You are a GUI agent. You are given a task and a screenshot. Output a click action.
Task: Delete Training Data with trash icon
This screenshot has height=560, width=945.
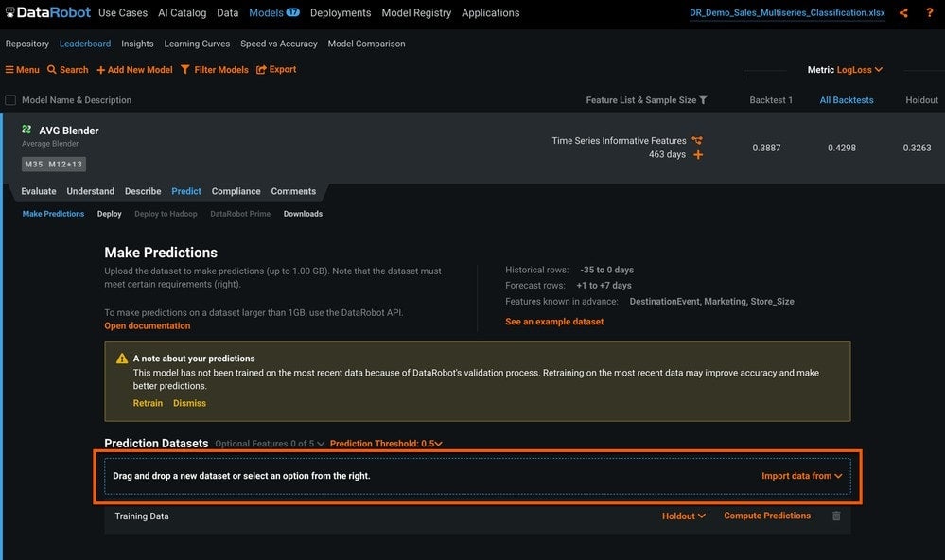coord(836,516)
